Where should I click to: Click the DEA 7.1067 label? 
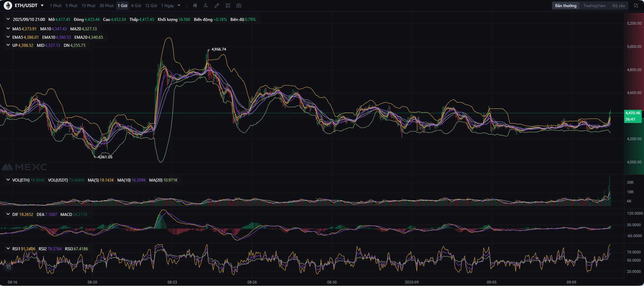coord(46,215)
